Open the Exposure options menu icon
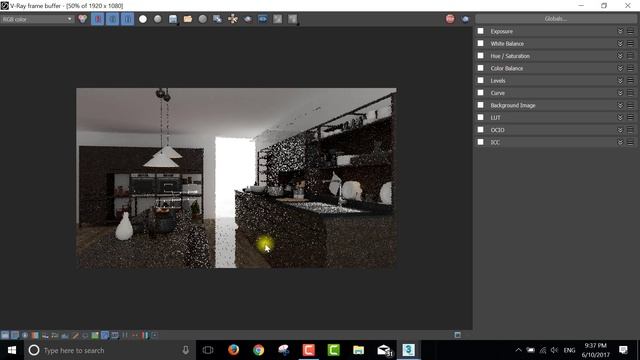The height and width of the screenshot is (360, 640). pyautogui.click(x=630, y=31)
